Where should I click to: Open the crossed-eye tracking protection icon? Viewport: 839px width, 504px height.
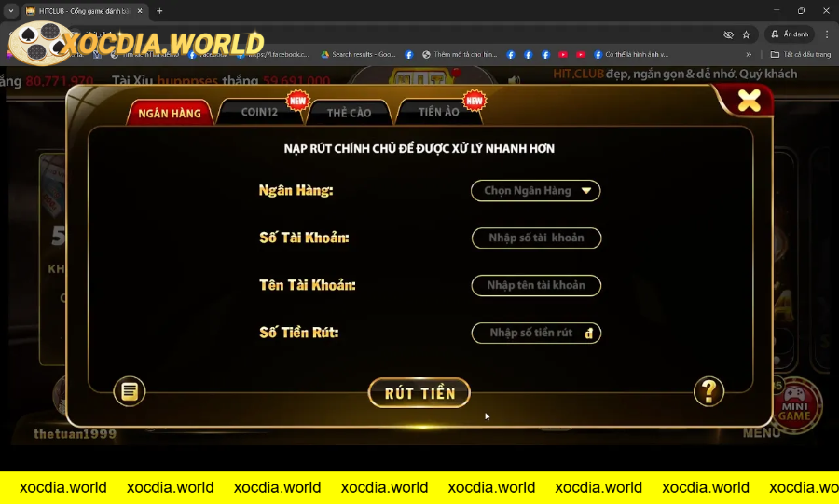pyautogui.click(x=728, y=34)
